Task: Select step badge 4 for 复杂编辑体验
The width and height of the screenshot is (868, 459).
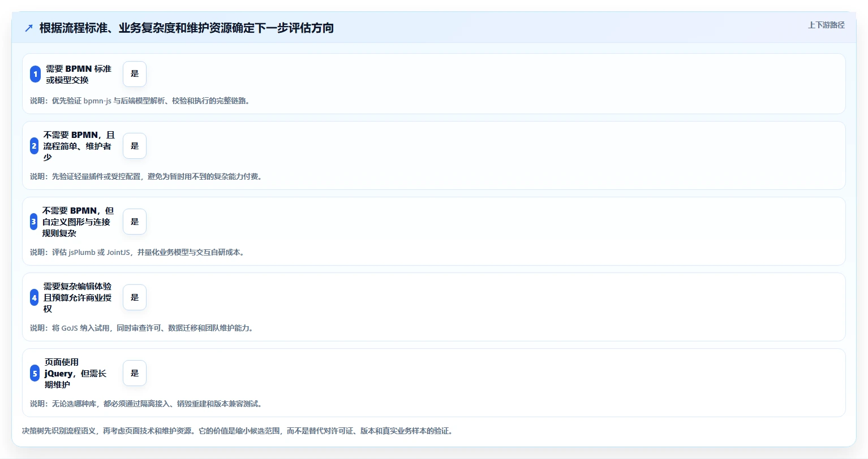Action: (34, 297)
